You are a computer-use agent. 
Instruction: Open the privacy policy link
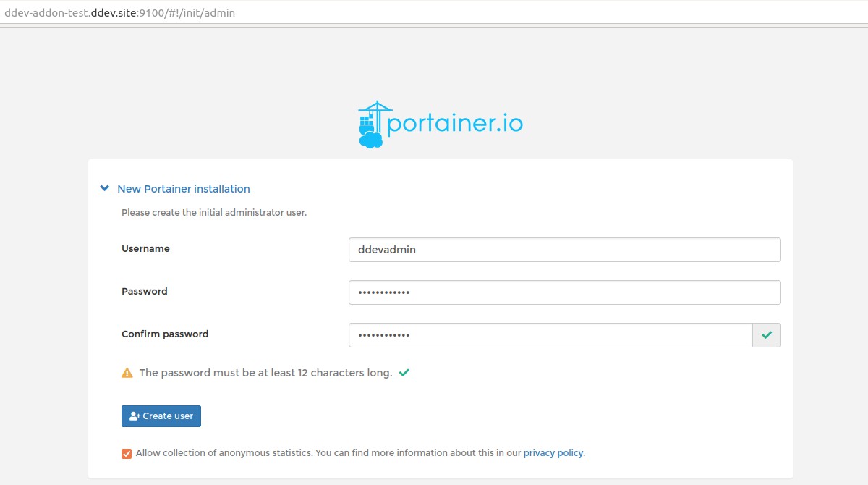[x=553, y=453]
